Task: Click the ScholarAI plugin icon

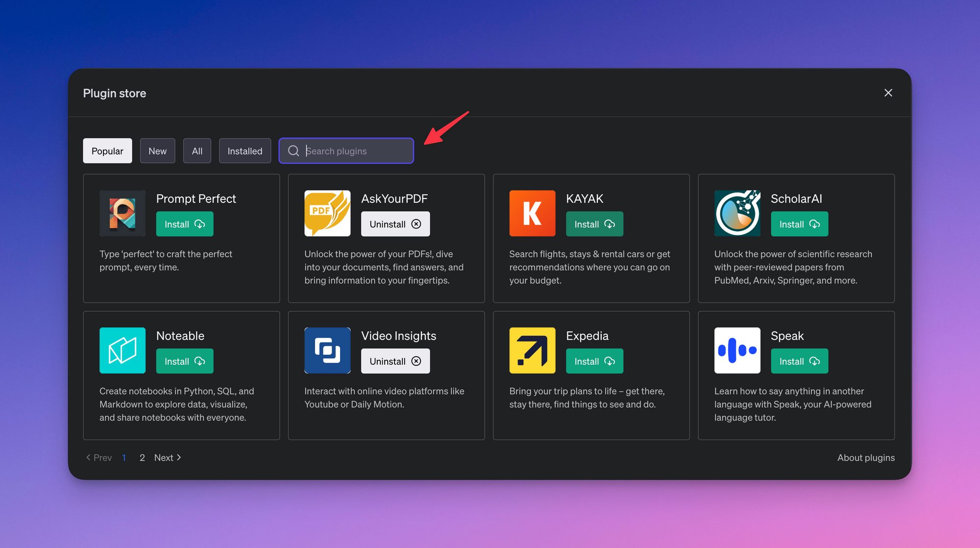Action: 737,213
